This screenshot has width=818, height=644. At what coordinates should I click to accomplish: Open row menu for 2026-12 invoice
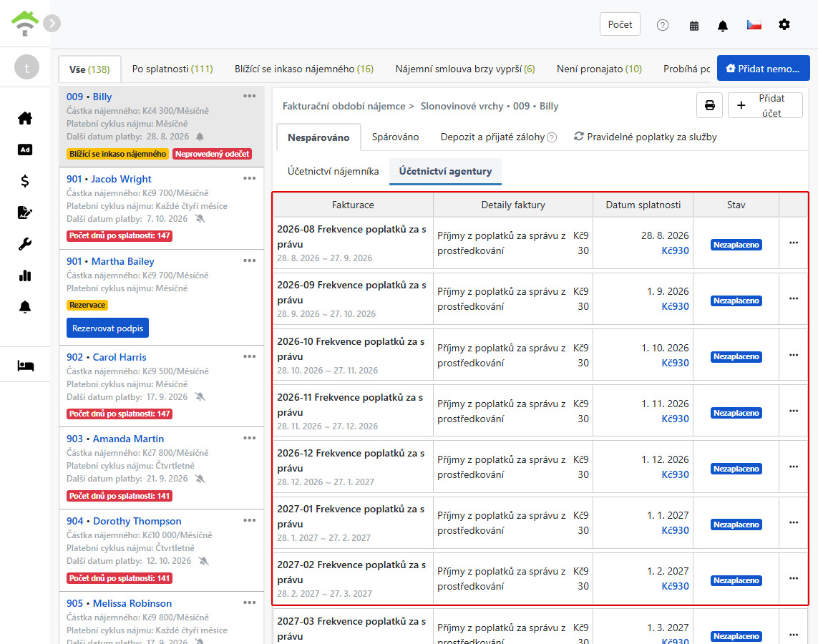[x=794, y=467]
